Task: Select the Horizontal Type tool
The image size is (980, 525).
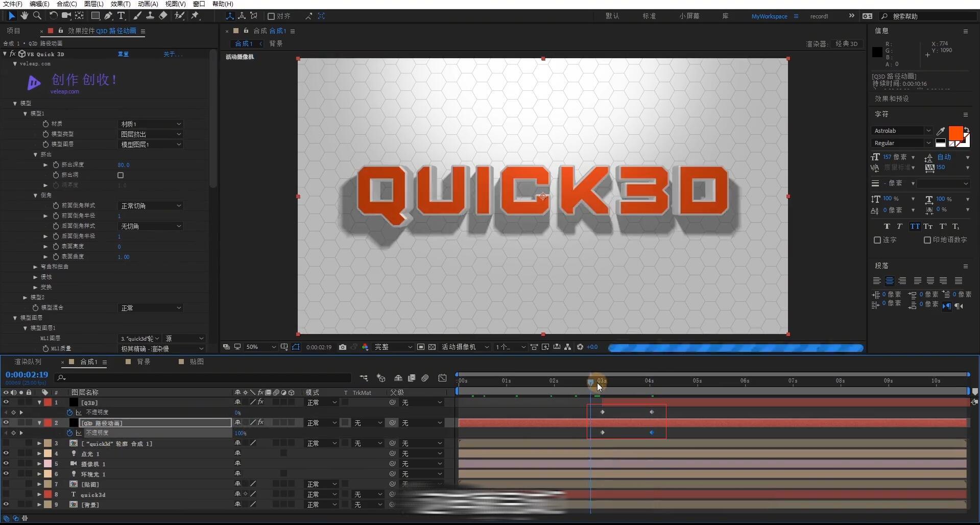Action: 121,16
